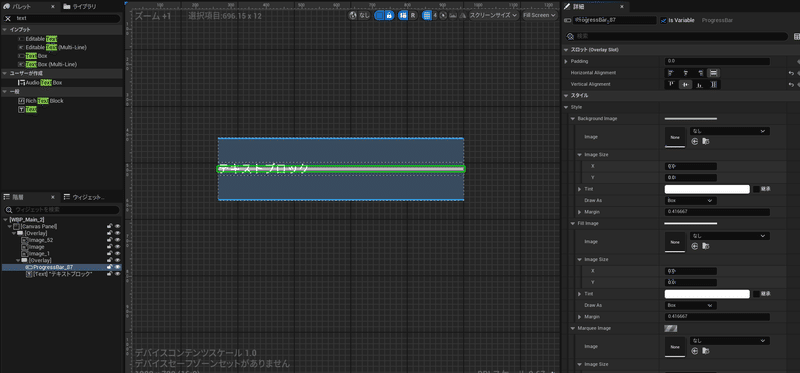Collapse the Canvas Panel tree node
The image size is (800, 373).
pos(10,226)
